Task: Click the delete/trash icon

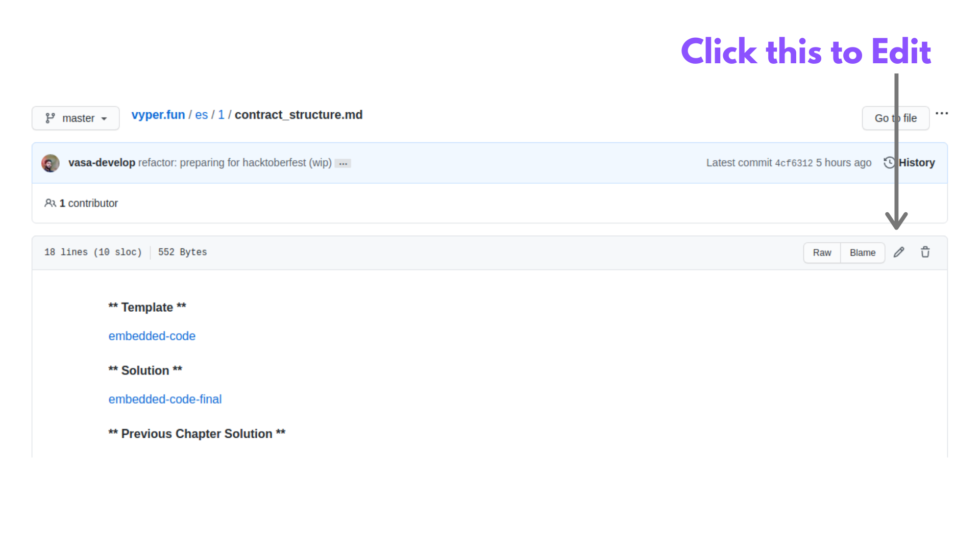Action: pos(925,252)
